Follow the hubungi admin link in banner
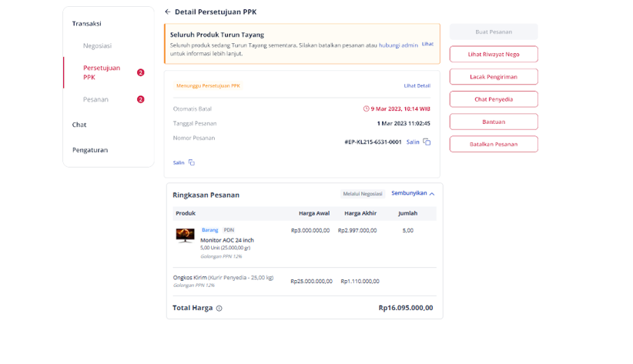Screen dimensions: 633x364 click(398, 45)
